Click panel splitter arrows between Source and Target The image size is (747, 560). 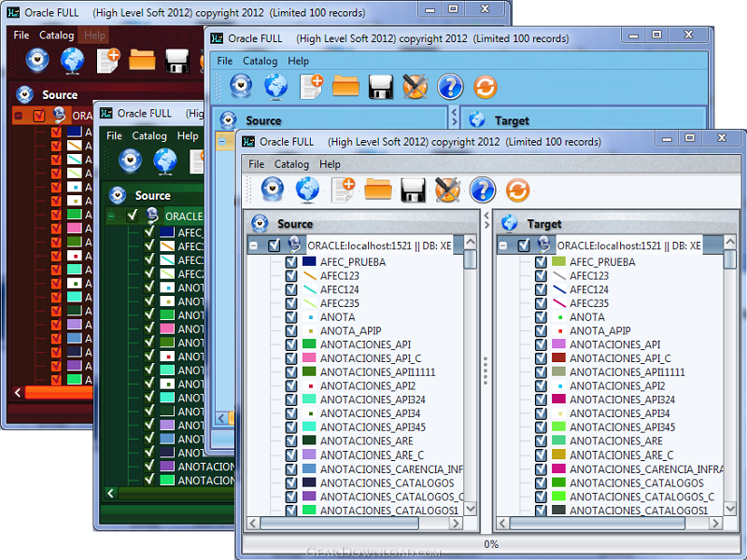(x=486, y=220)
